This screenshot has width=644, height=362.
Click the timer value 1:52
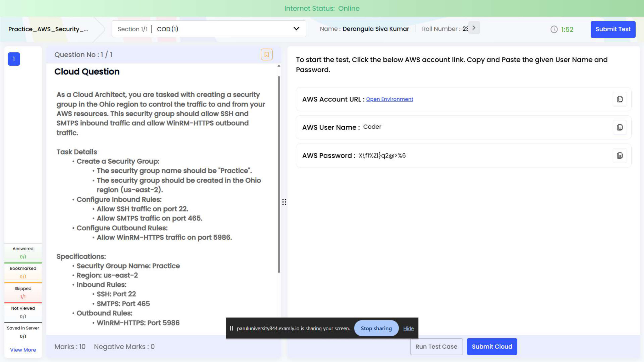point(567,29)
